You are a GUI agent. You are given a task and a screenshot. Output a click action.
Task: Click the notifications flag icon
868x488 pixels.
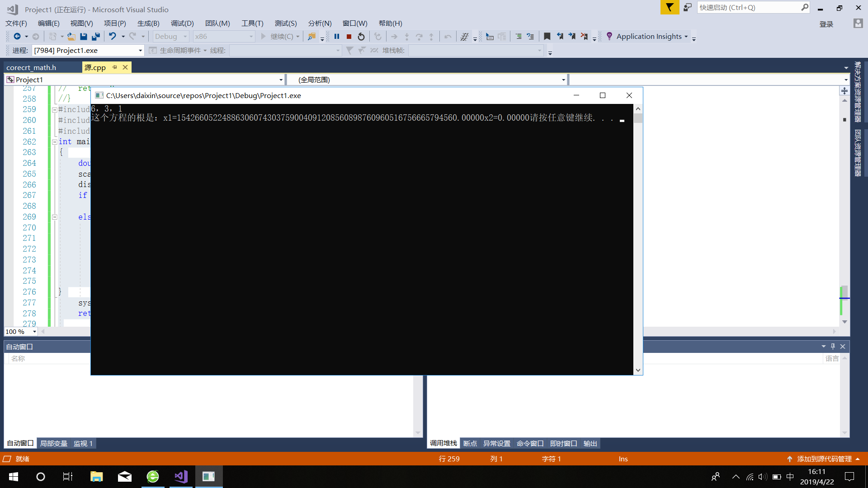coord(670,8)
